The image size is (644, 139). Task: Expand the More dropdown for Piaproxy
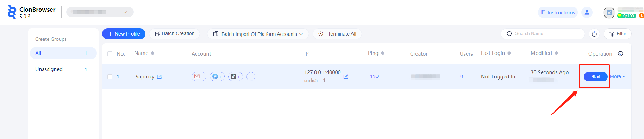[x=618, y=76]
